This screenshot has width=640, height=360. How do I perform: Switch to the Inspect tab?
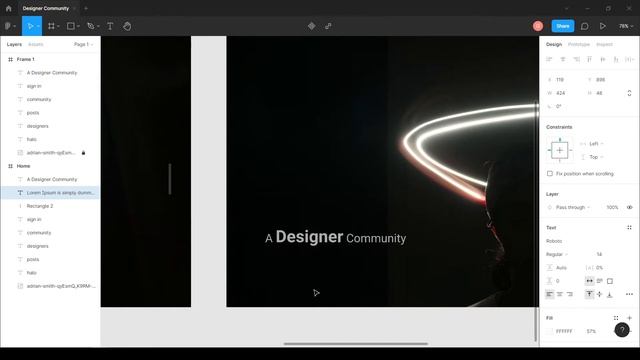[x=604, y=44]
